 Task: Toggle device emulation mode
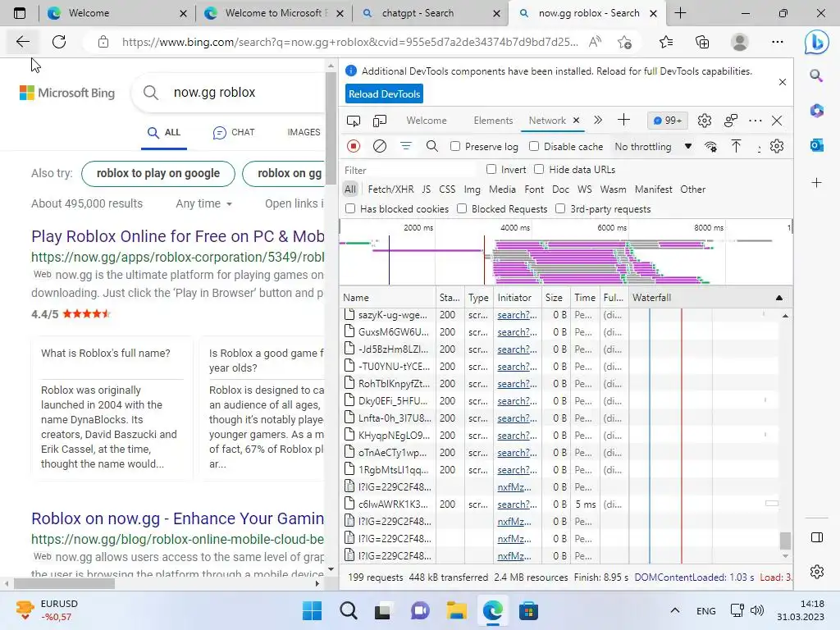pyautogui.click(x=379, y=121)
